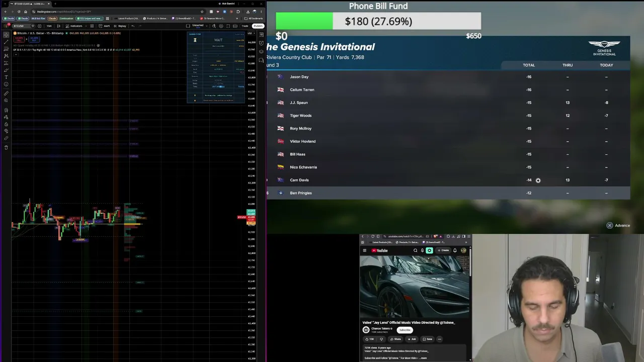Image resolution: width=644 pixels, height=362 pixels.
Task: Click the green Phone Bill Fund progress bar
Action: pos(304,21)
